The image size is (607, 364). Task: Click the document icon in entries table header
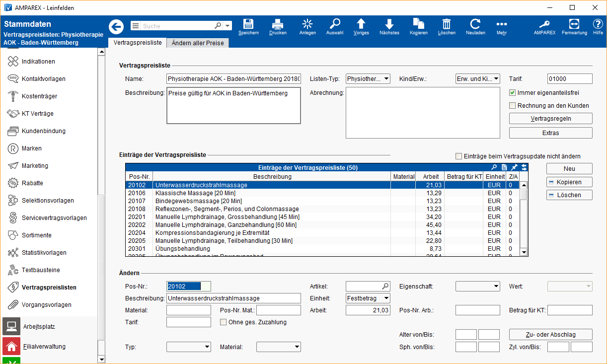(504, 168)
